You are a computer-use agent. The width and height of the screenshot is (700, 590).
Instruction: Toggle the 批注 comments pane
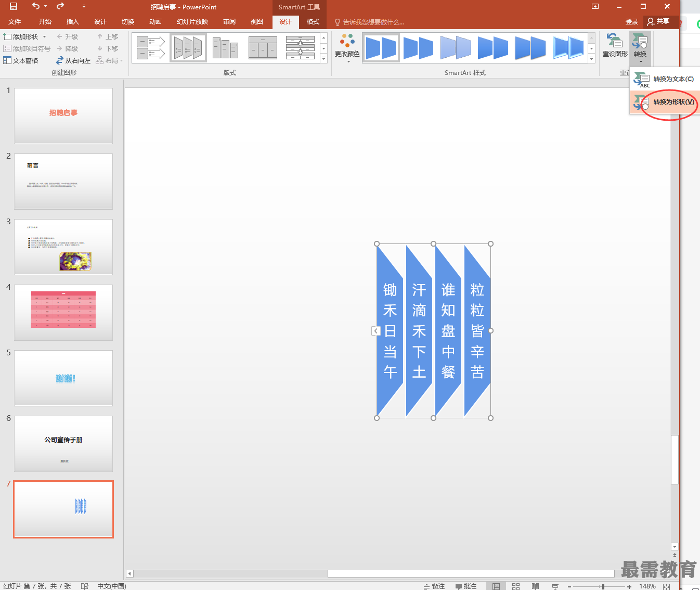point(466,586)
